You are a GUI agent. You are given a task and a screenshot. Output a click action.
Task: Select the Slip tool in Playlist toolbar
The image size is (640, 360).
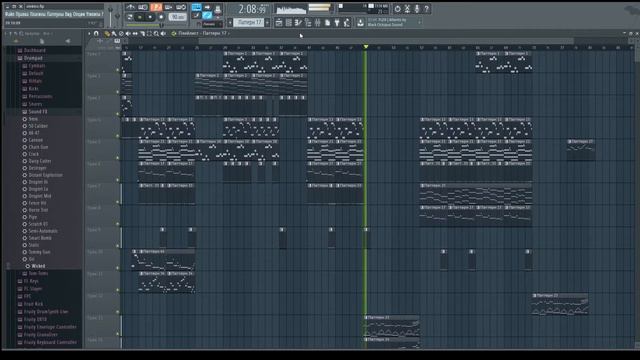click(x=135, y=33)
